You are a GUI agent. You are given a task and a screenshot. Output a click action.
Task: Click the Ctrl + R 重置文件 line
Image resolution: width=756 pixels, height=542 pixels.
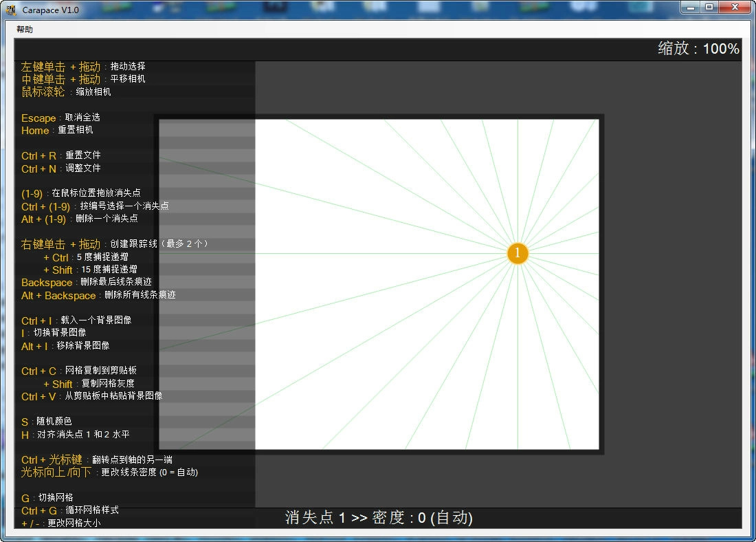(60, 155)
